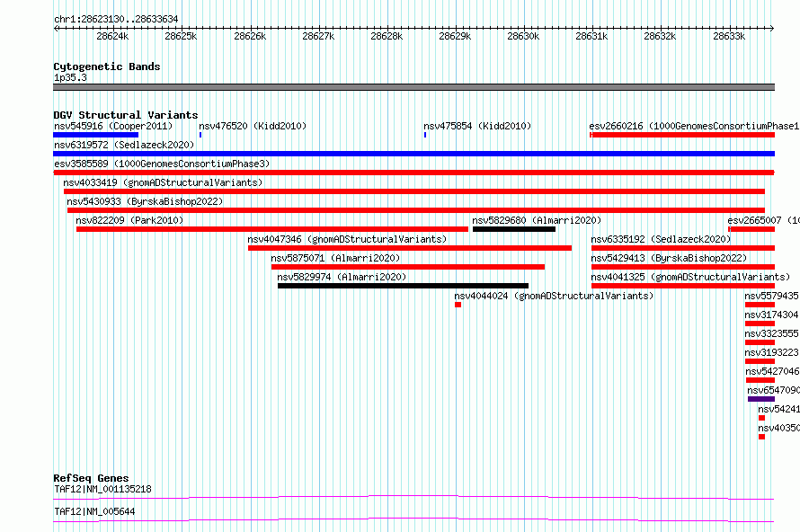Click the DGV Structural Variants track title
This screenshot has height=532, width=800.
(126, 115)
